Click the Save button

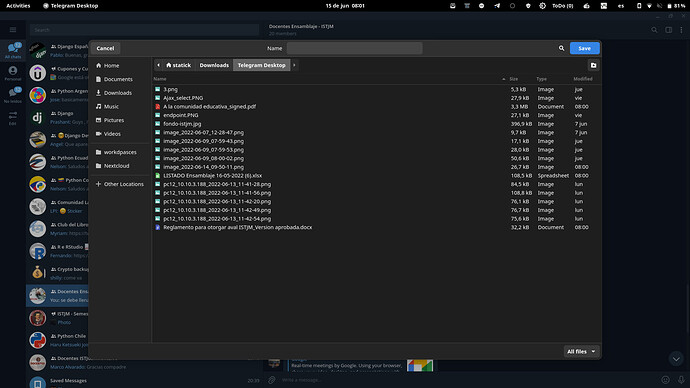coord(584,48)
